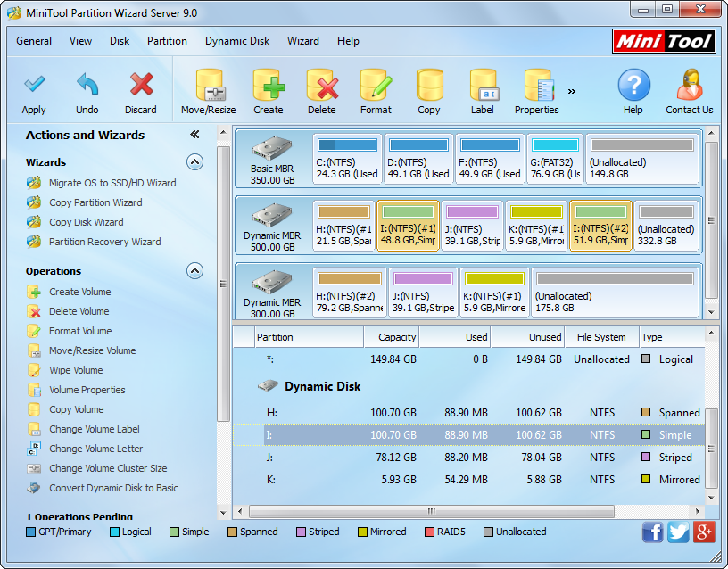The image size is (728, 569).
Task: Open the Partition menu
Action: pyautogui.click(x=167, y=41)
